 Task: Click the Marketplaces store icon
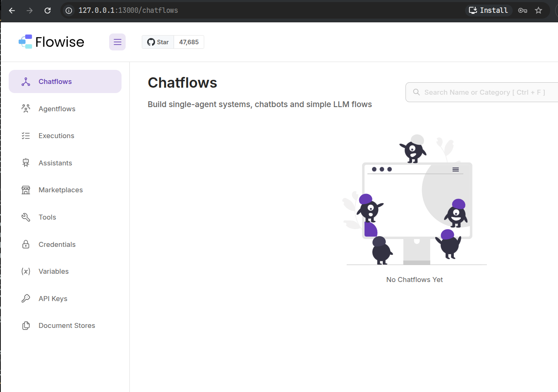pos(26,190)
